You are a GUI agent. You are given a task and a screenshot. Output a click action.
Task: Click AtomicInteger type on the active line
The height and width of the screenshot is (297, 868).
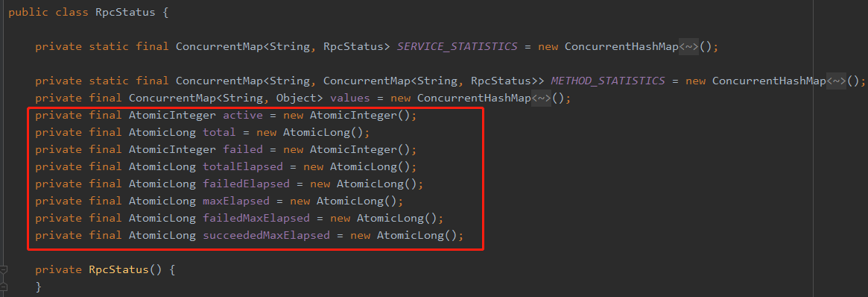click(172, 116)
